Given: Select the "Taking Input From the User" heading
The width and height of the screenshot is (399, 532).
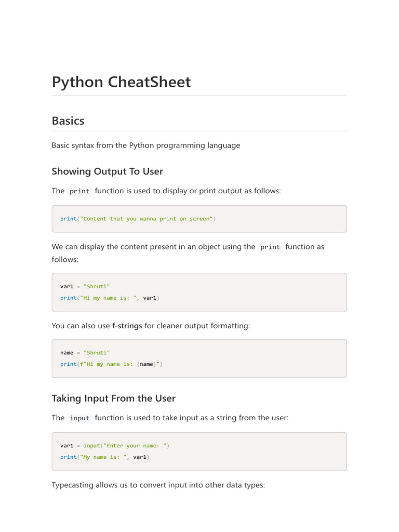Looking at the screenshot, I should 113,398.
